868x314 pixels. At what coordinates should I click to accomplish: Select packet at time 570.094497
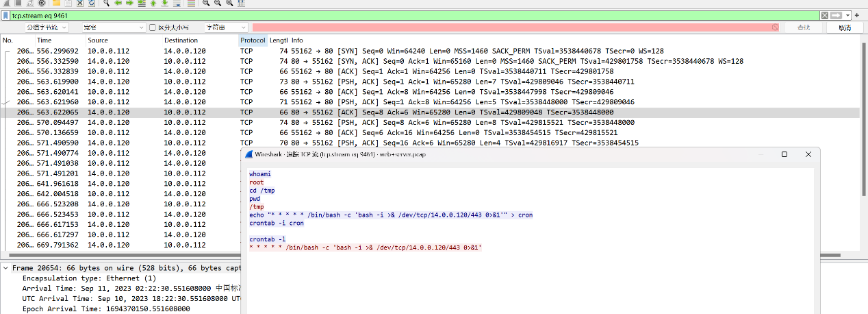(429, 123)
